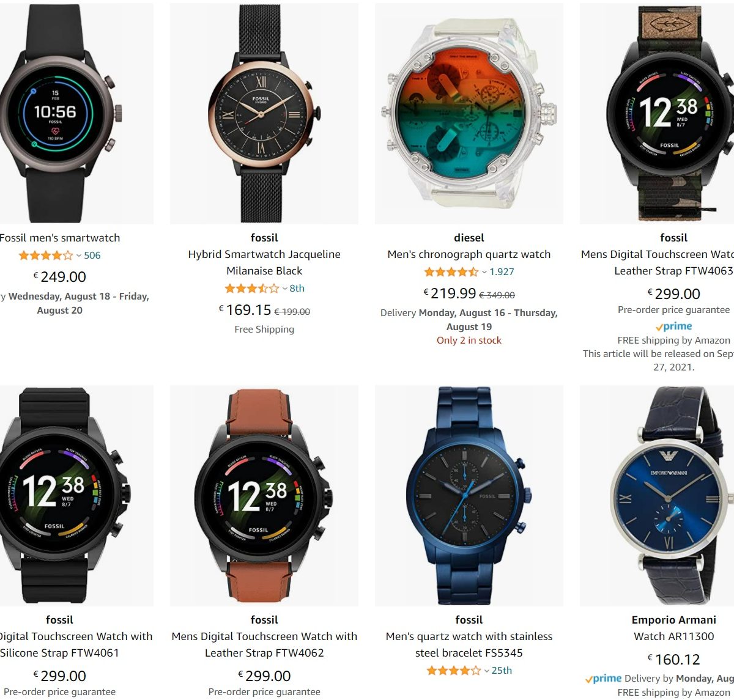Expand rating chevron next to 8th reviews
Screen dimensions: 734x700
[284, 289]
